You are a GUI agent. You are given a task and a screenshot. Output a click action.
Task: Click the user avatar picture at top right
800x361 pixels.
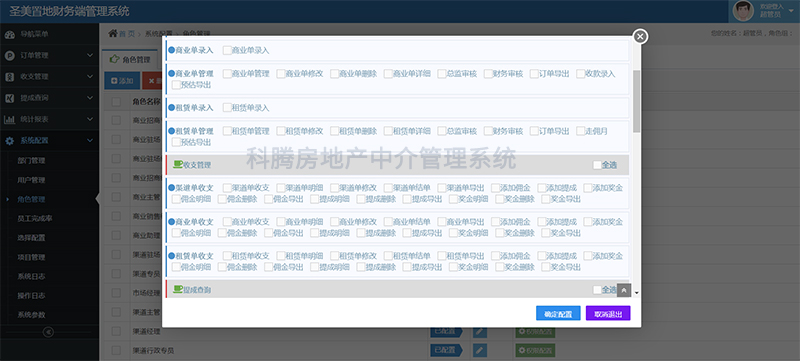[743, 11]
